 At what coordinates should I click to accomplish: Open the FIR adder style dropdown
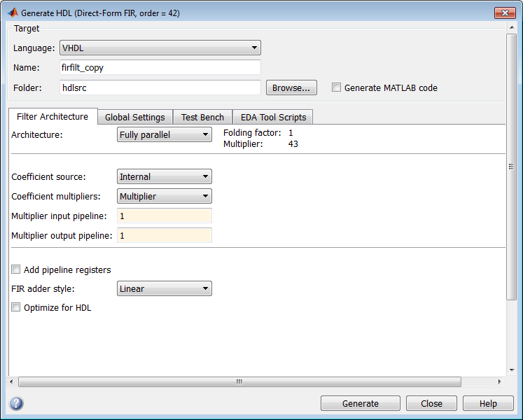click(164, 288)
